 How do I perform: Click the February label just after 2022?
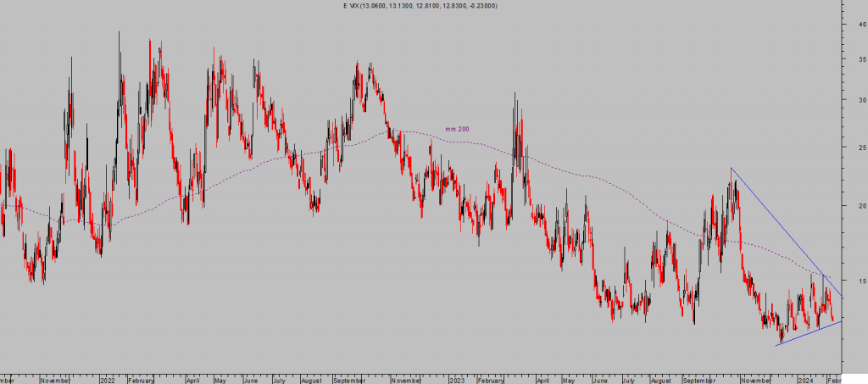click(141, 381)
